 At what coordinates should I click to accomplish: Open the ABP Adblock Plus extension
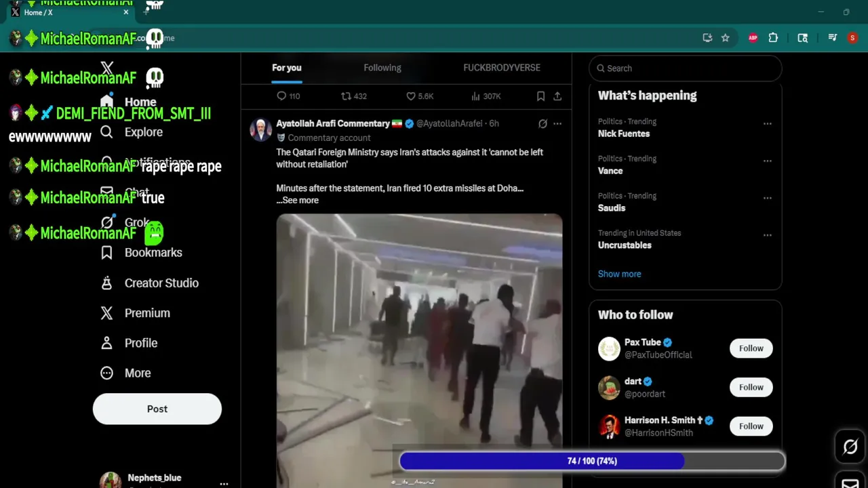(x=753, y=38)
